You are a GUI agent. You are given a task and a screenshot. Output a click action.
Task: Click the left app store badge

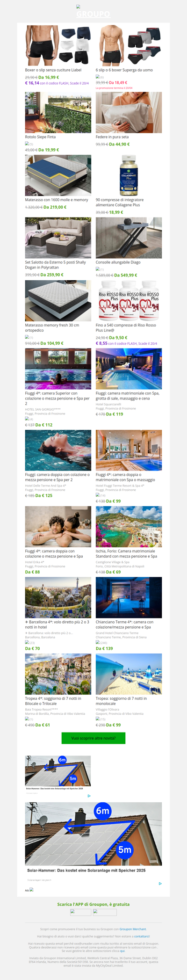point(81,912)
